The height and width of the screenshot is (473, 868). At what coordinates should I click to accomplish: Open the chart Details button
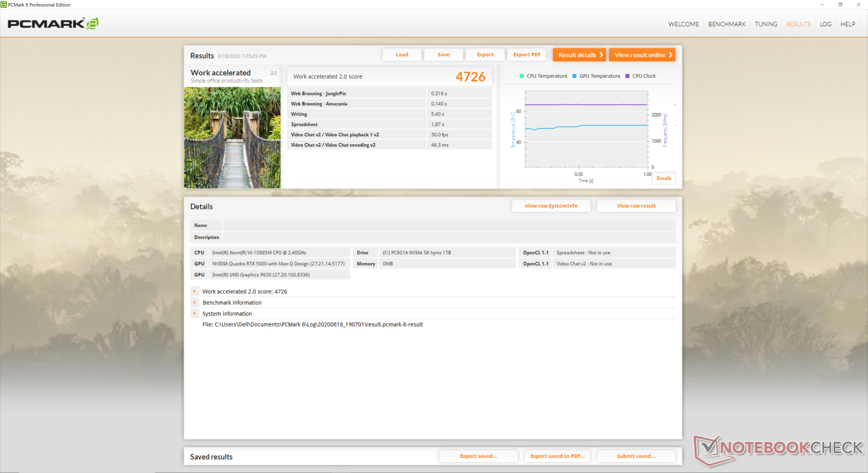pyautogui.click(x=664, y=178)
